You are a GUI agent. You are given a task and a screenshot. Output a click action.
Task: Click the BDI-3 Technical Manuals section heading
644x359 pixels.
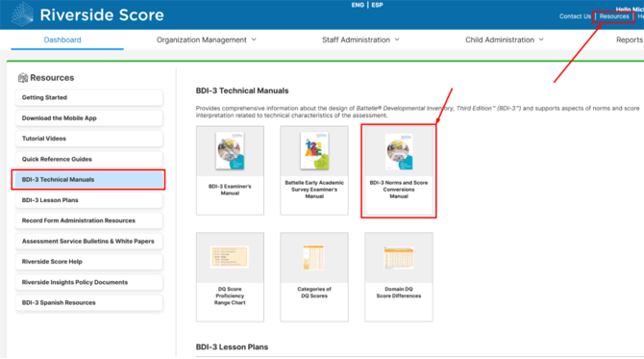point(242,90)
